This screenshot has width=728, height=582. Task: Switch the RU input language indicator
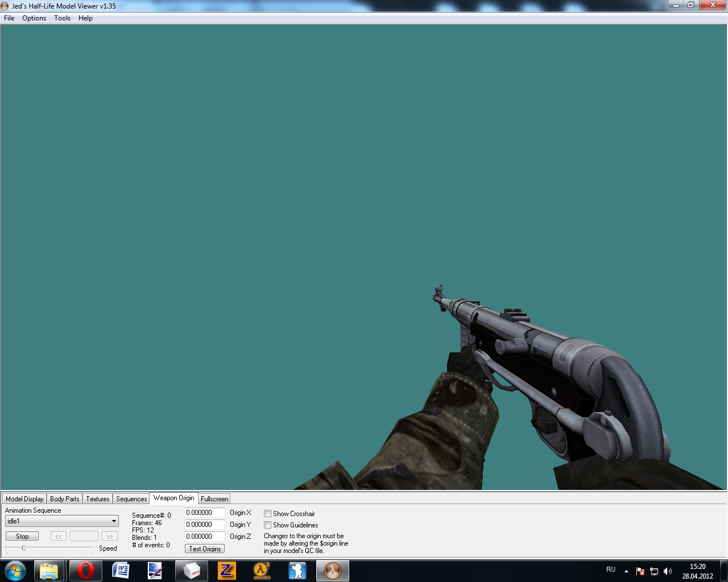click(x=611, y=569)
